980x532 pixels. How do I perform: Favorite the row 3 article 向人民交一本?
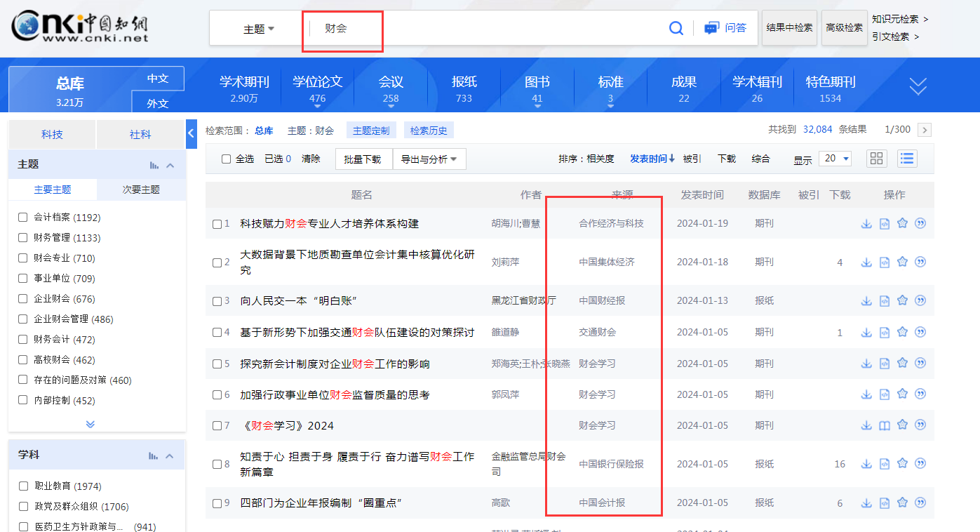[x=903, y=300]
